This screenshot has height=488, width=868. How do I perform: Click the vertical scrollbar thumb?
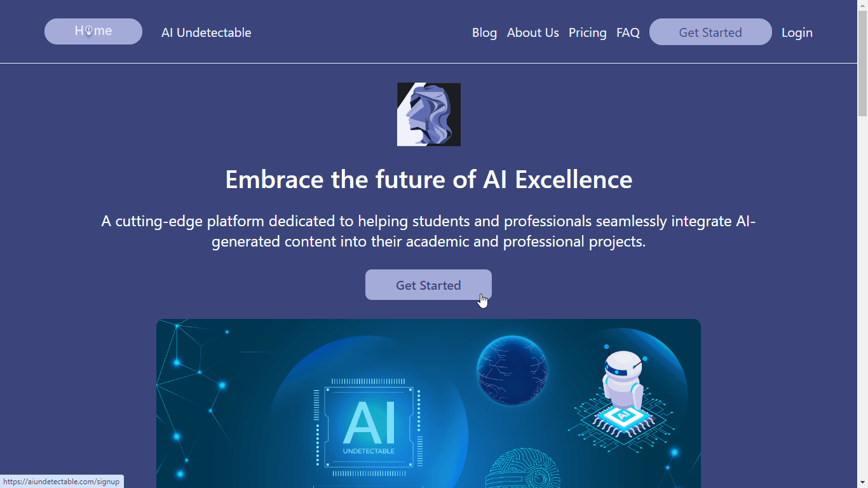(x=862, y=64)
